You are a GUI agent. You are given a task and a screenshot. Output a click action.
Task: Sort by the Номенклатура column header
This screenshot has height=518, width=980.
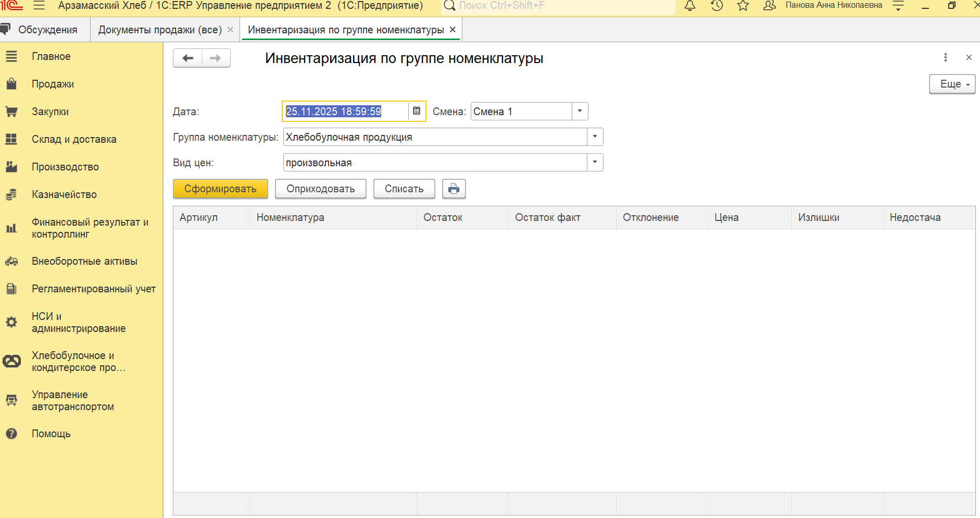(x=333, y=217)
